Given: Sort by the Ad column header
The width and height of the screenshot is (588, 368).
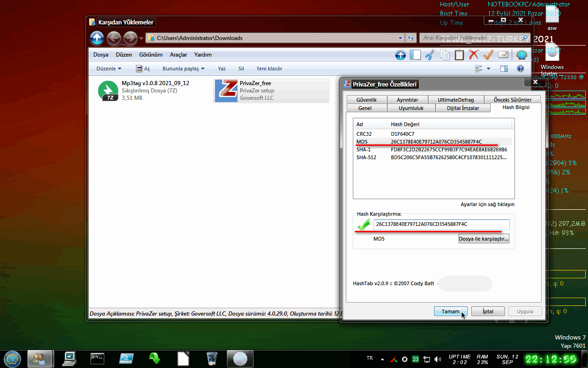Looking at the screenshot, I should 371,124.
